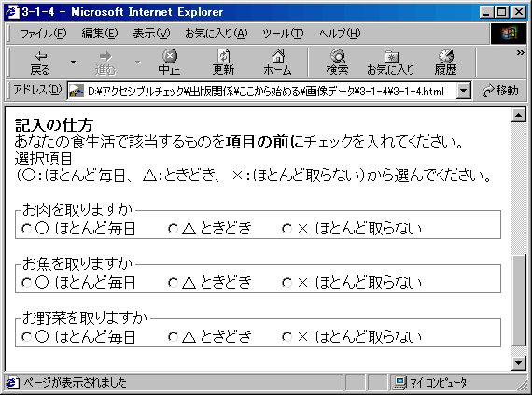Click the 更新 refresh icon
Screen dimensions: 532x395
coord(223,56)
